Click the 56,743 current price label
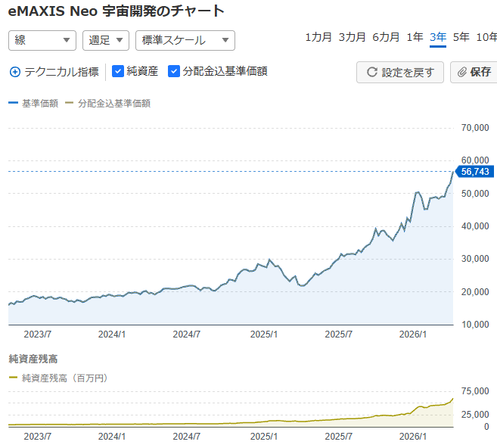 [x=475, y=172]
